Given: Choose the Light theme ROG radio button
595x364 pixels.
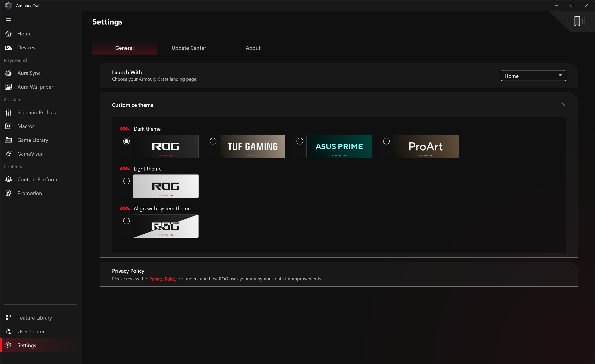Looking at the screenshot, I should pyautogui.click(x=126, y=181).
